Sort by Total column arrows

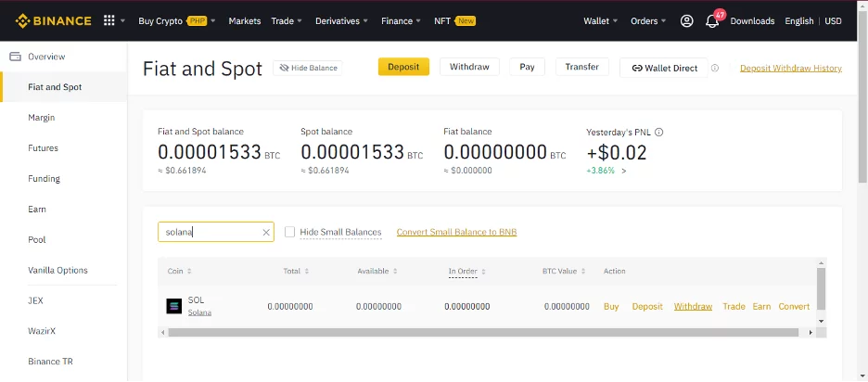(x=307, y=272)
